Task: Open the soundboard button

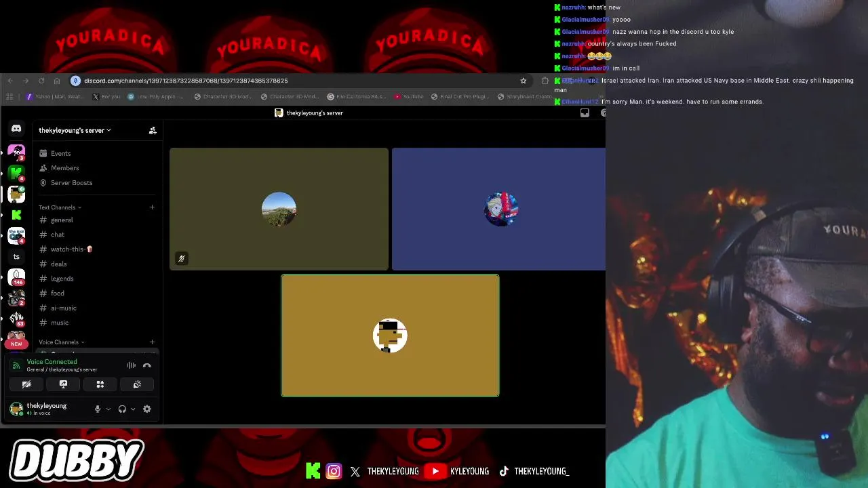Action: click(137, 384)
